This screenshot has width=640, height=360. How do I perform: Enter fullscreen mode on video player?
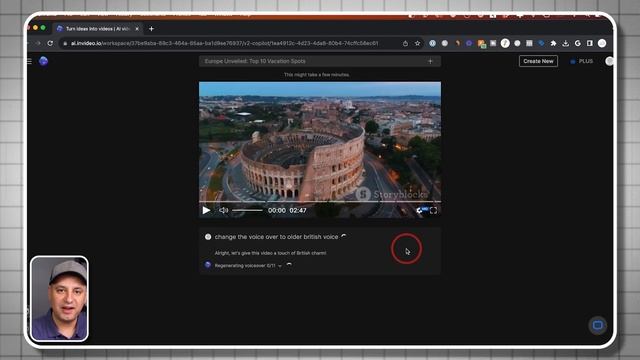click(x=433, y=210)
